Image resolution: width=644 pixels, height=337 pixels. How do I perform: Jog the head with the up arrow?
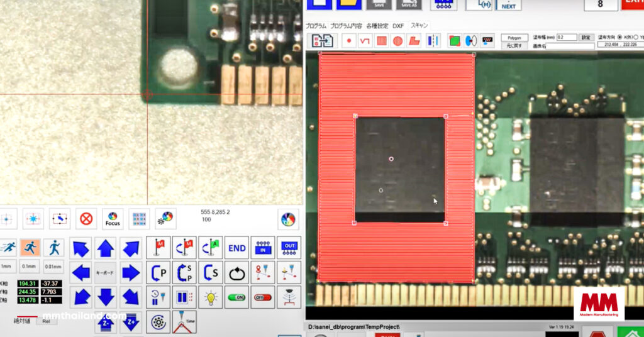coord(106,248)
